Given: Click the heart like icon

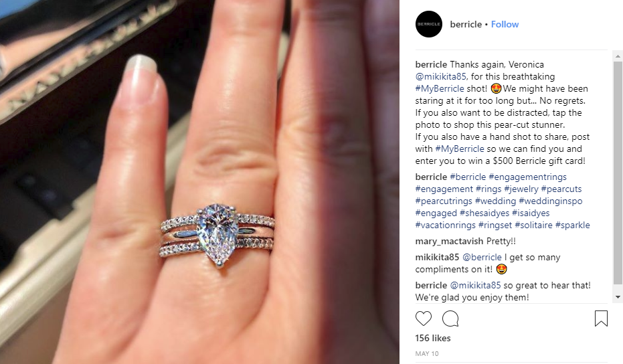Looking at the screenshot, I should click(423, 318).
